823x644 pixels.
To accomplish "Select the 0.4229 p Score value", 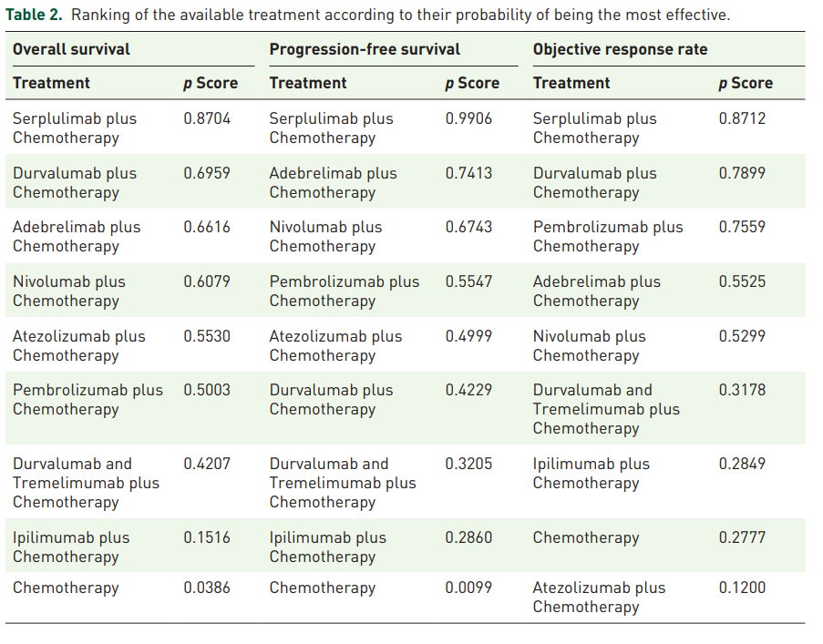I will (468, 390).
